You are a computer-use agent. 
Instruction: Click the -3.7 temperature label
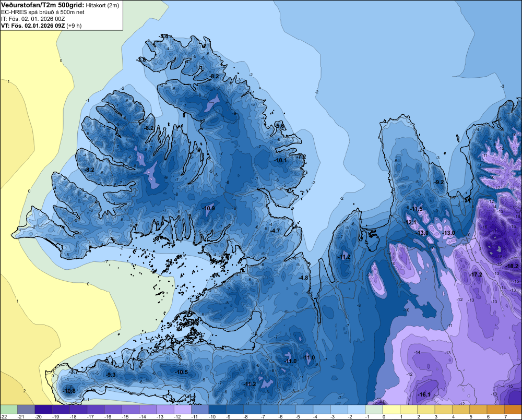pyautogui.click(x=74, y=371)
